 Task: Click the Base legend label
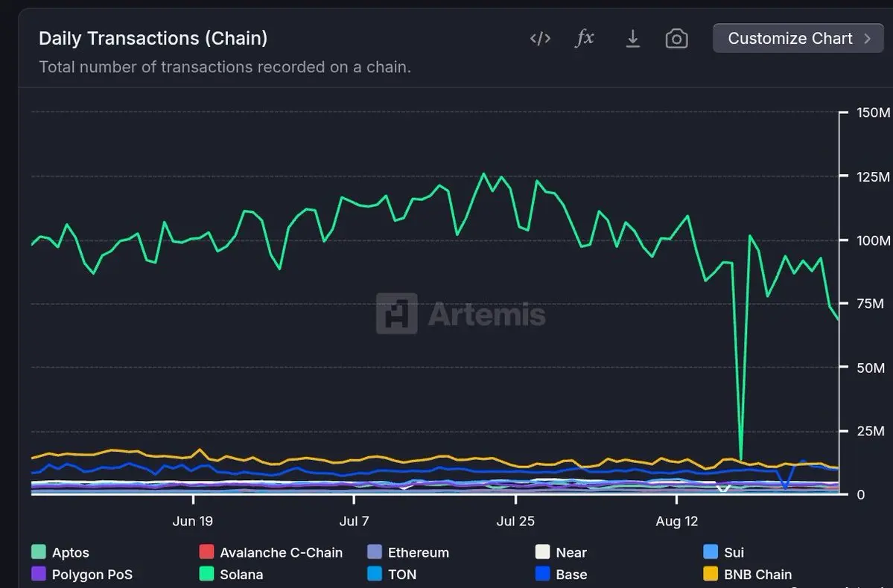[571, 575]
